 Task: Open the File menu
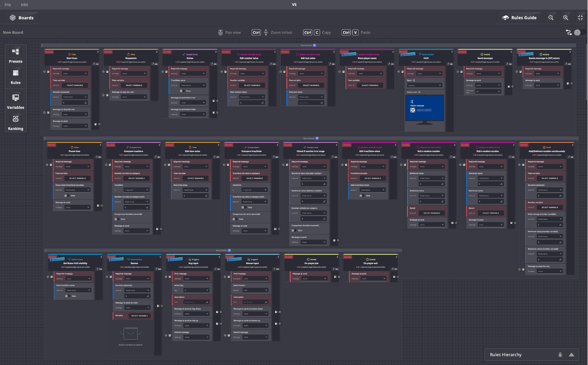pos(8,5)
